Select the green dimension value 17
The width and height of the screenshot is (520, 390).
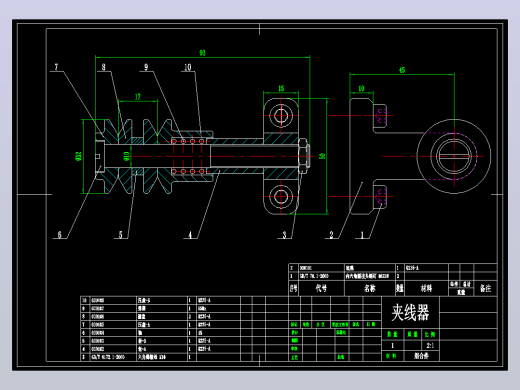138,97
